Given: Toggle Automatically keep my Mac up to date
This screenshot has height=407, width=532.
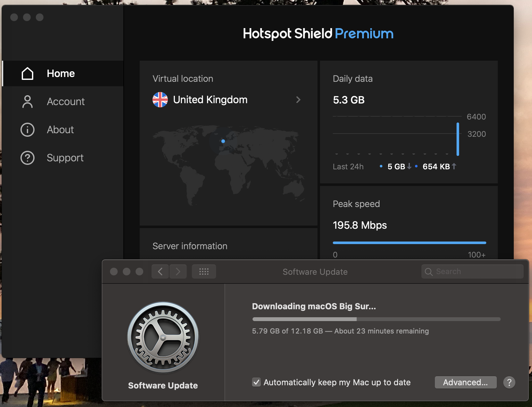Looking at the screenshot, I should click(x=256, y=382).
